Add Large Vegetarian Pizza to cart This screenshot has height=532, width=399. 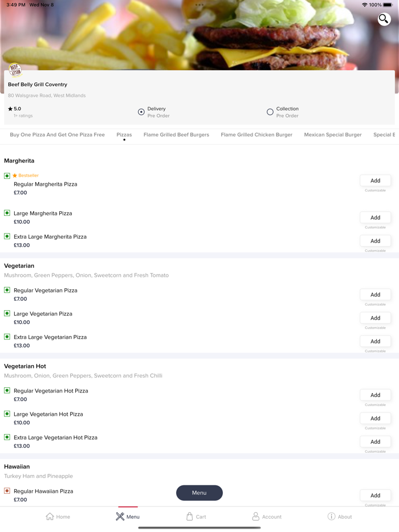pos(375,318)
